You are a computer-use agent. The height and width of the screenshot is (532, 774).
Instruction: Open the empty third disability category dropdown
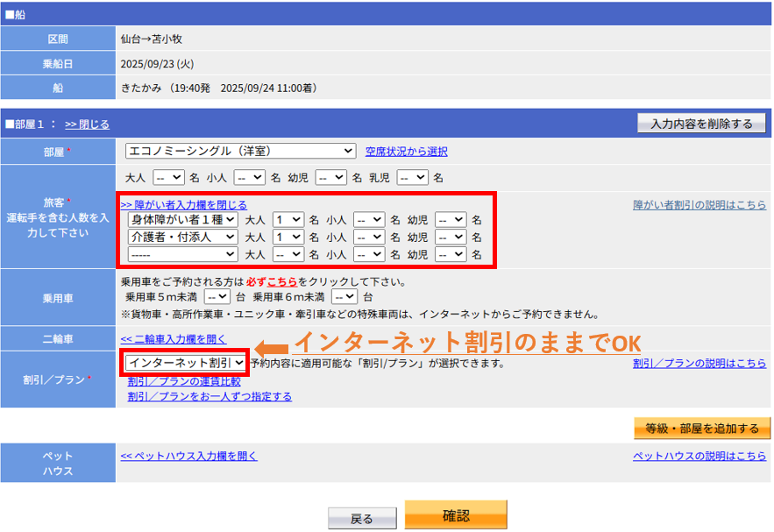[x=182, y=254]
